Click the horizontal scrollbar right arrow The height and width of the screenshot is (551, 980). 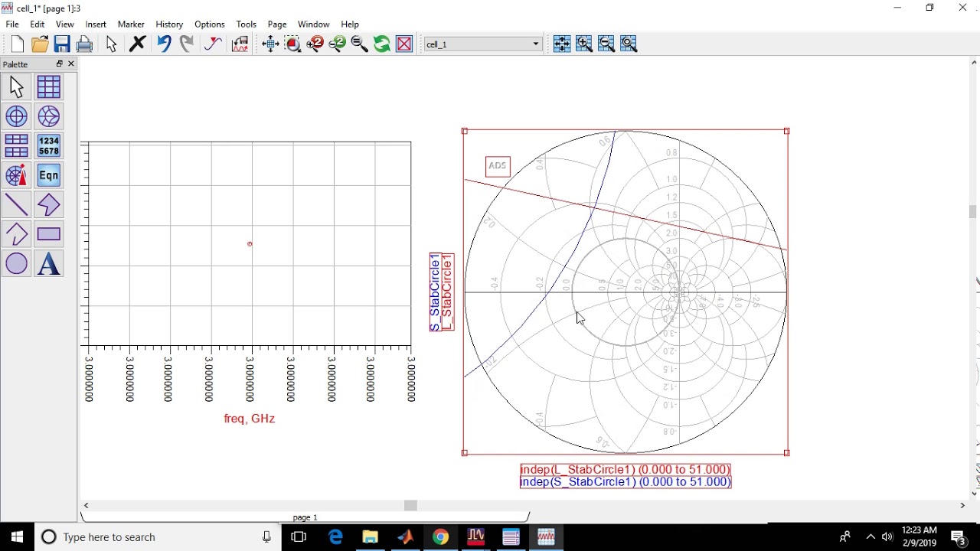pyautogui.click(x=962, y=506)
